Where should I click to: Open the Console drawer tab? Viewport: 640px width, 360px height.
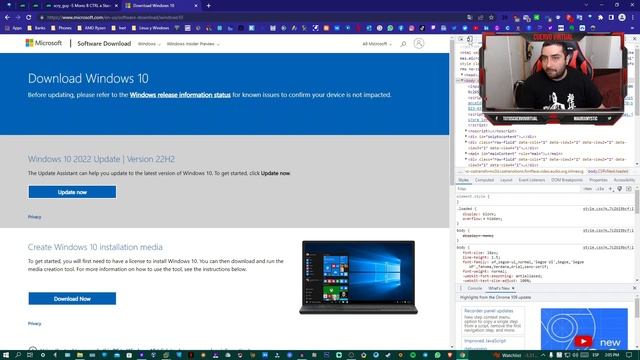tap(475, 288)
